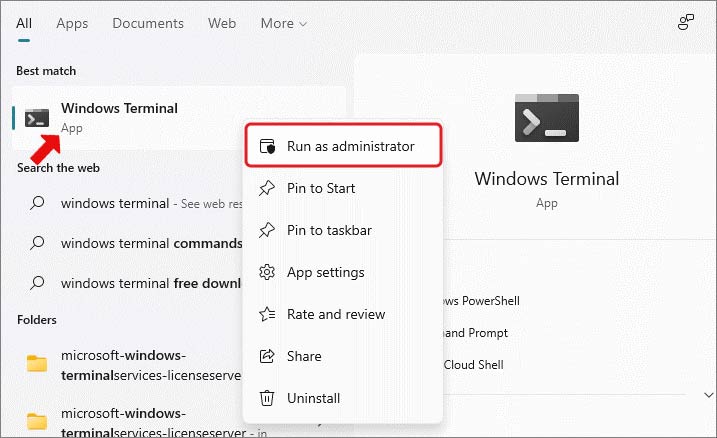This screenshot has width=717, height=438.
Task: Click pin icon beside Pin to taskbar
Action: point(267,230)
